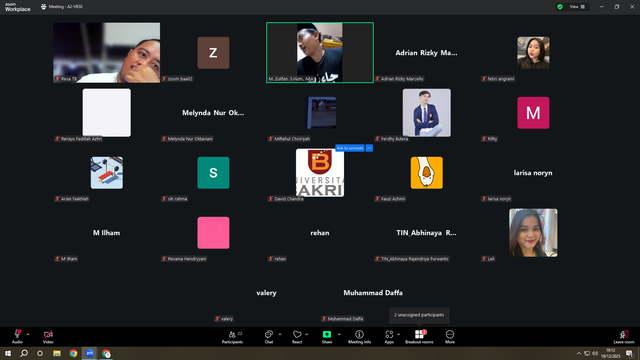Select Resa TB video tile
The image size is (640, 360).
(x=107, y=53)
